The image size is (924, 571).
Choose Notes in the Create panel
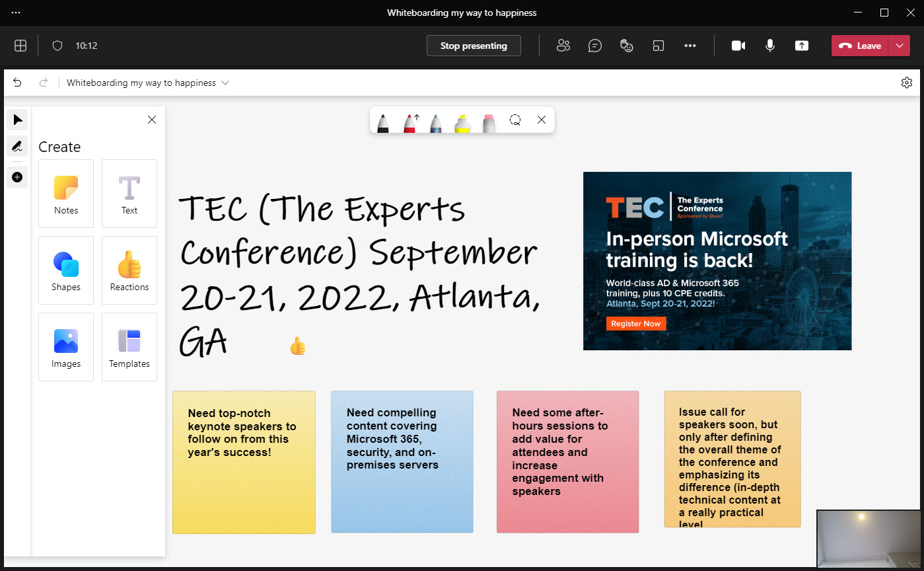[66, 194]
